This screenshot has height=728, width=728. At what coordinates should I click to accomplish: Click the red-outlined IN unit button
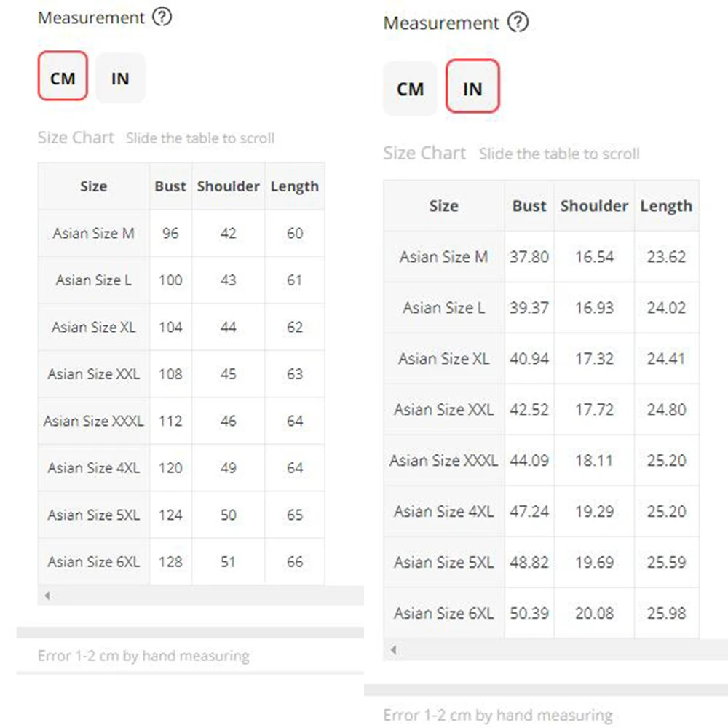[472, 88]
